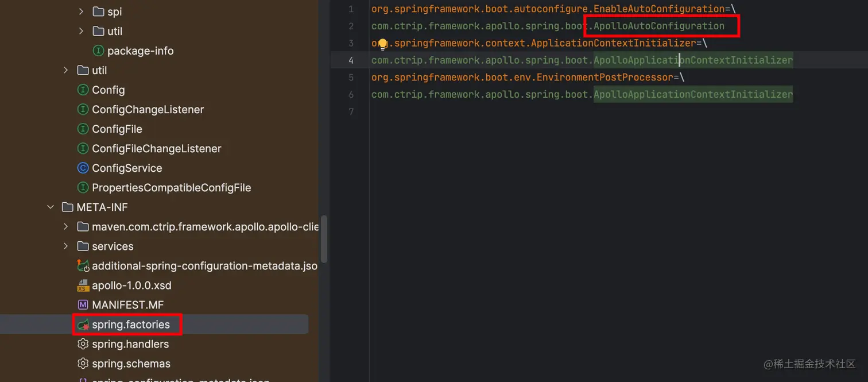Image resolution: width=868 pixels, height=382 pixels.
Task: Open the Config interface file
Action: (x=108, y=90)
